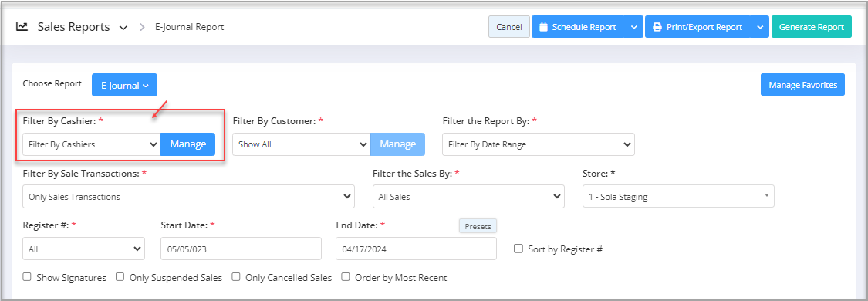Click the Start Date field

tap(241, 249)
